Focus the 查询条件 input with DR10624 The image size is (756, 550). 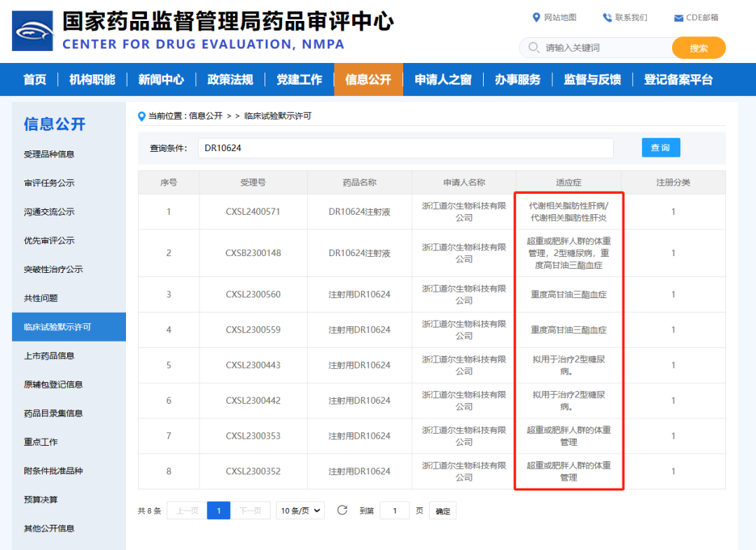point(405,148)
